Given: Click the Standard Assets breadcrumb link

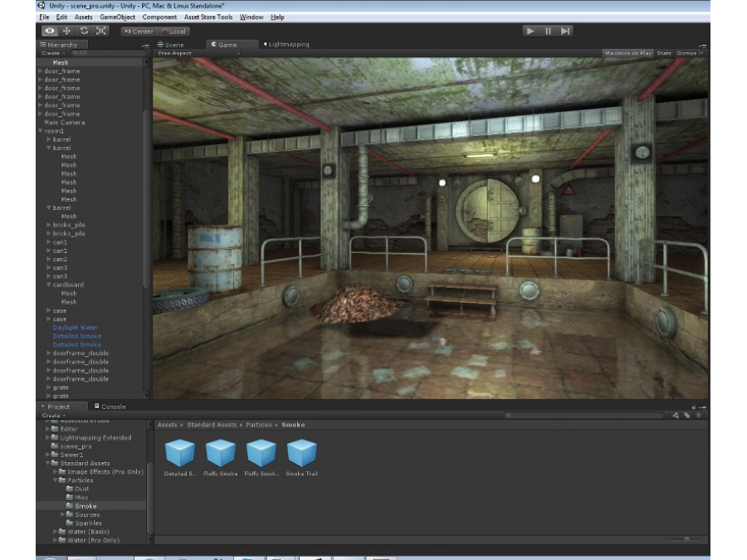Looking at the screenshot, I should [212, 425].
